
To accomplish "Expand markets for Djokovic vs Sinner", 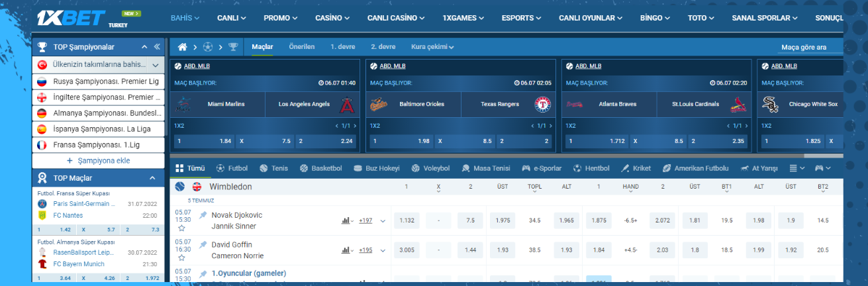I will coord(383,221).
